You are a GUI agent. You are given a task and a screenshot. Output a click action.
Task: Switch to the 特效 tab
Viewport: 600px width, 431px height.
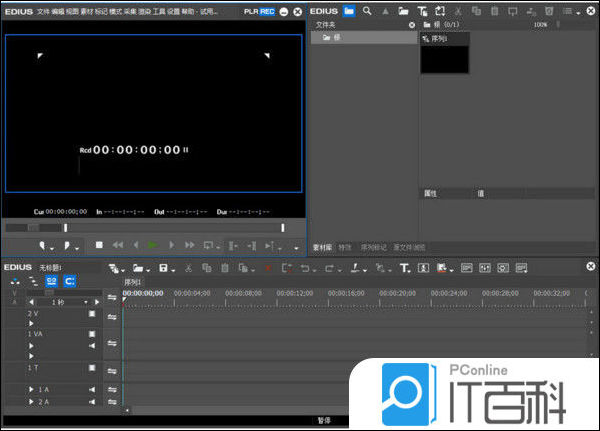(345, 247)
